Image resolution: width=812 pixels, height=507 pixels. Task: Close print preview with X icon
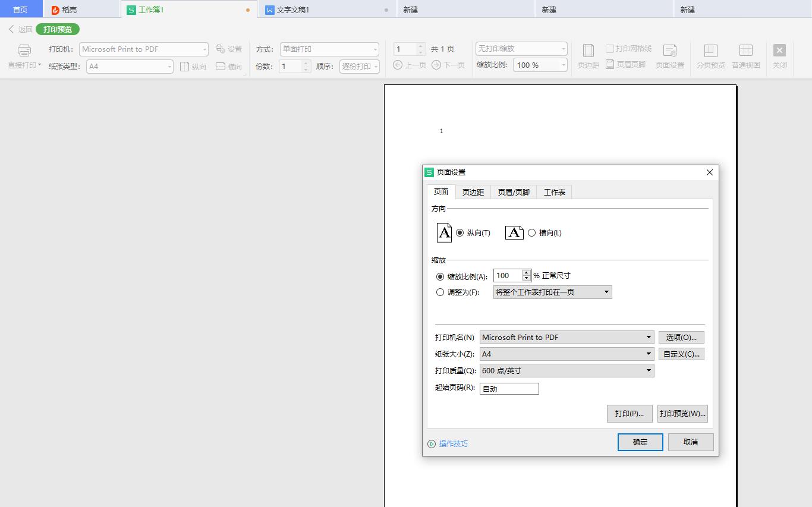click(779, 51)
